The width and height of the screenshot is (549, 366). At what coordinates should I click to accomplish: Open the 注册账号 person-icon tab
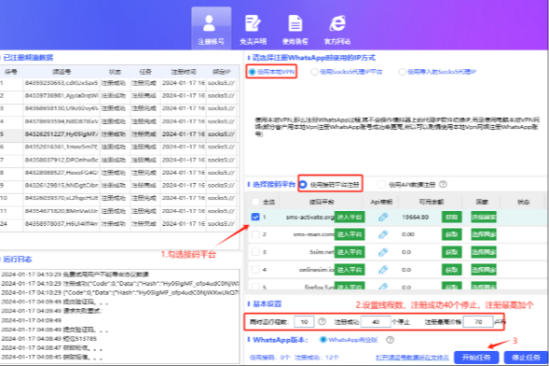(x=211, y=29)
